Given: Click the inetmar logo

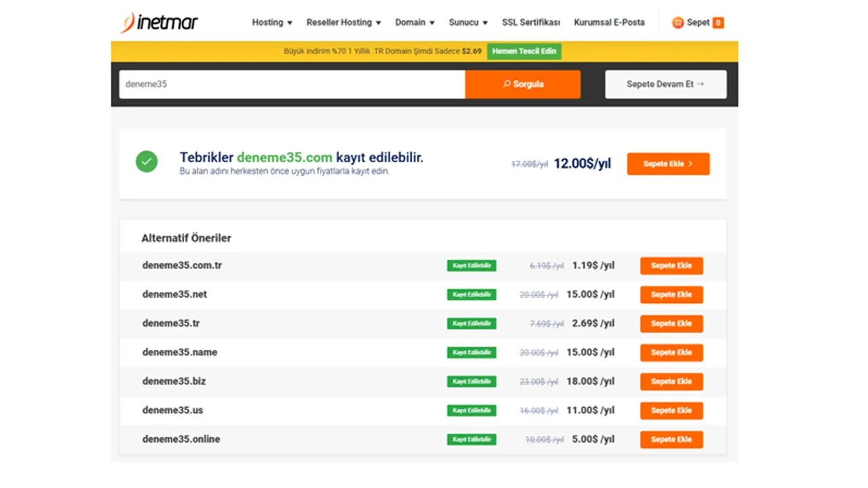Looking at the screenshot, I should 159,22.
